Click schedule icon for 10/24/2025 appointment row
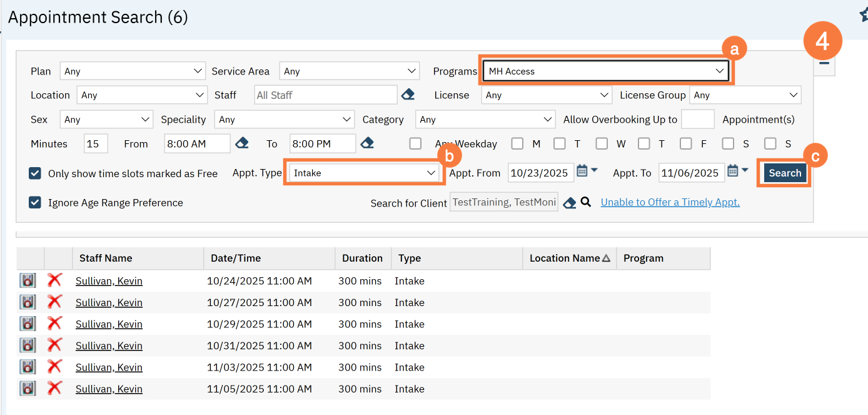Image resolution: width=868 pixels, height=415 pixels. click(28, 280)
